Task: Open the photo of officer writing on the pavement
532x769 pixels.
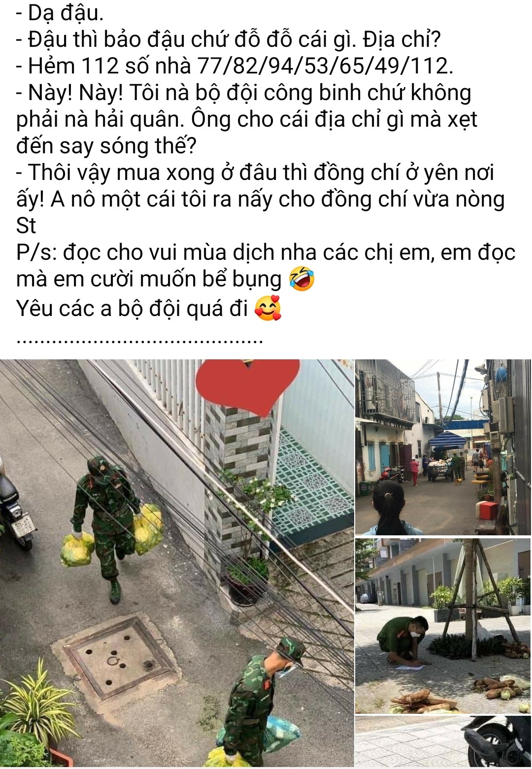Action: (443, 626)
